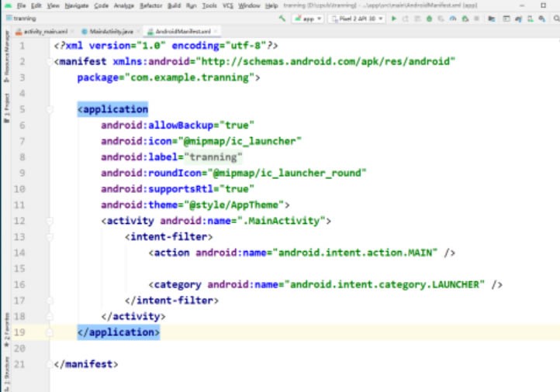560x392 pixels.
Task: Click the Search Everywhere magnifier icon
Action: pyautogui.click(x=556, y=19)
